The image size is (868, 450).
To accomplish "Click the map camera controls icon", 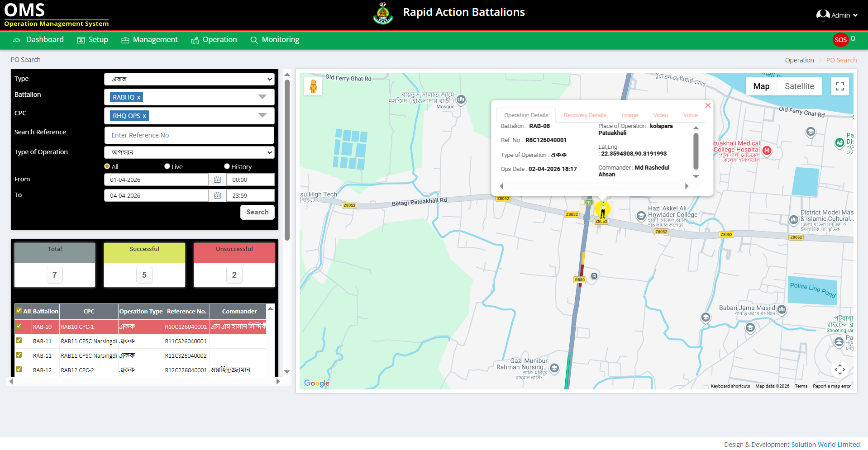I will point(839,369).
